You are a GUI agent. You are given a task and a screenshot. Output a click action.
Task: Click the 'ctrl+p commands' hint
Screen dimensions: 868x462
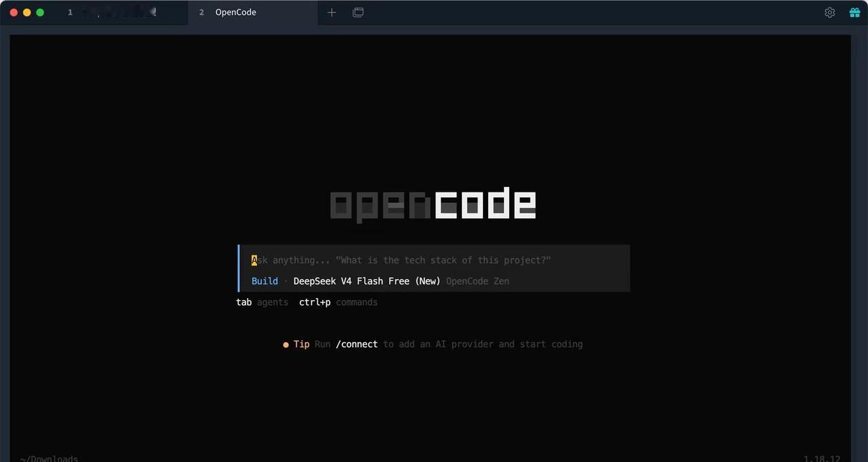pos(338,302)
